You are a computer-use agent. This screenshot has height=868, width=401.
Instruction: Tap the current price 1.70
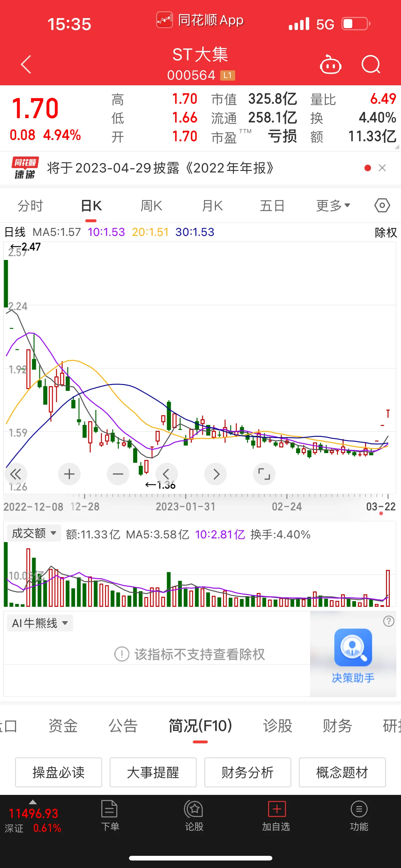(35, 108)
